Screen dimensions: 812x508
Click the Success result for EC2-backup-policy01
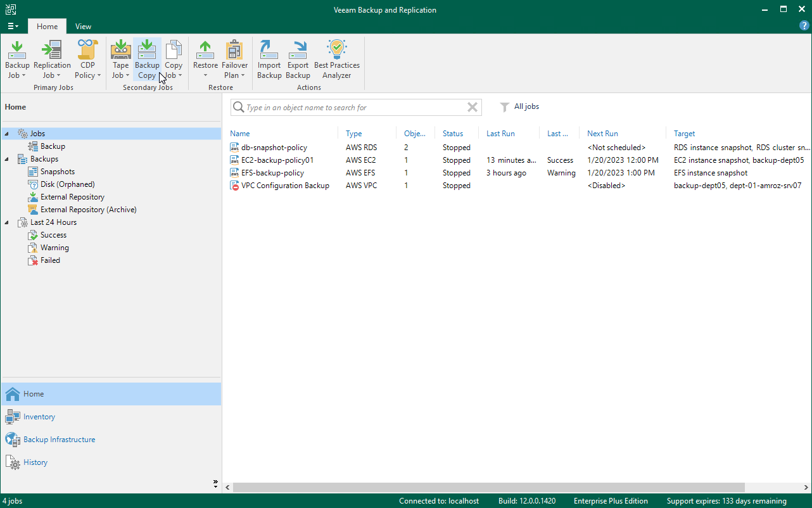[560, 160]
